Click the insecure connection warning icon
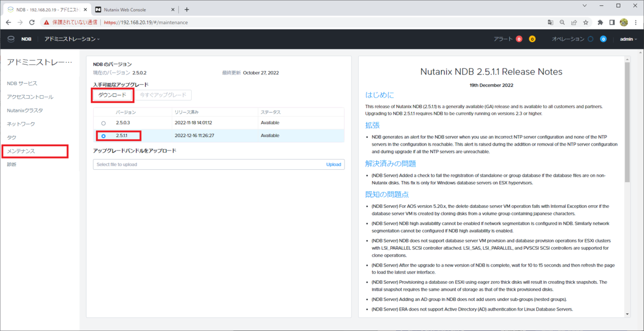644x331 pixels. [47, 23]
